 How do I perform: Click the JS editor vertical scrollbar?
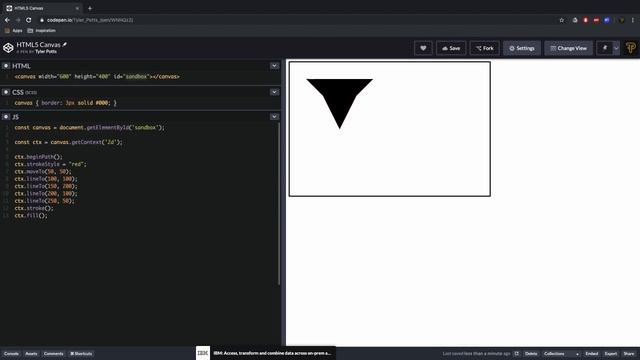pyautogui.click(x=279, y=203)
